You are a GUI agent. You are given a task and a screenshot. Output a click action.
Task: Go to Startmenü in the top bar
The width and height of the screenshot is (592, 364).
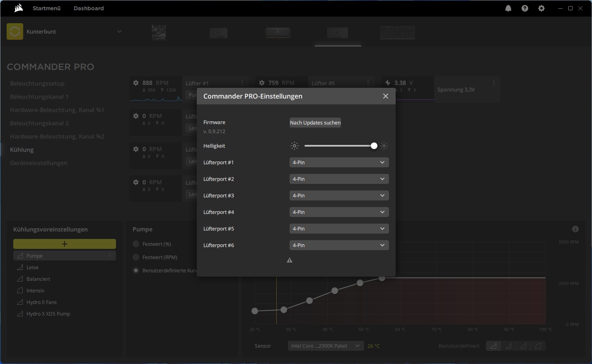click(x=47, y=8)
